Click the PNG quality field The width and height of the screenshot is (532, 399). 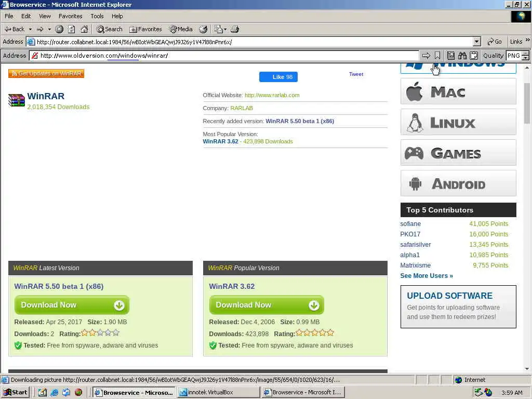(514, 56)
